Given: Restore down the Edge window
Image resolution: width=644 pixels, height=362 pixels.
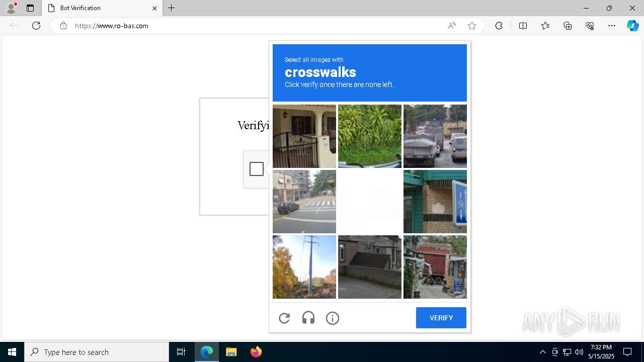Looking at the screenshot, I should pos(609,8).
